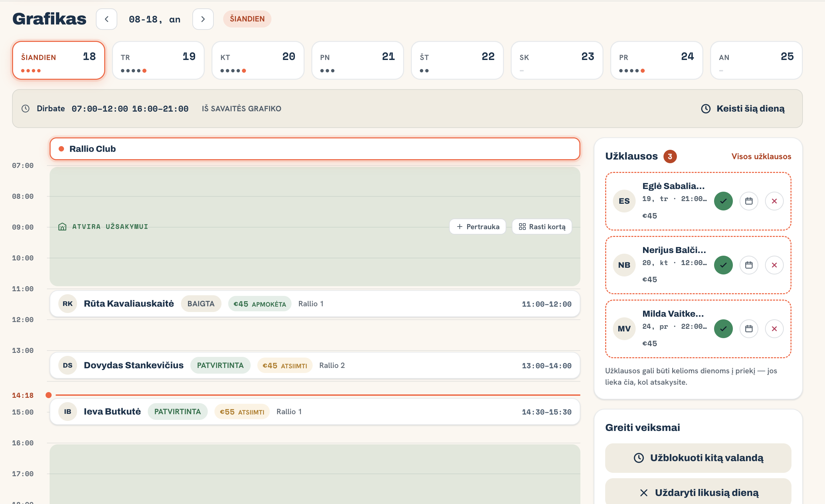Reschedule Nerijus Balči request via calendar icon
This screenshot has height=504, width=825.
(749, 265)
